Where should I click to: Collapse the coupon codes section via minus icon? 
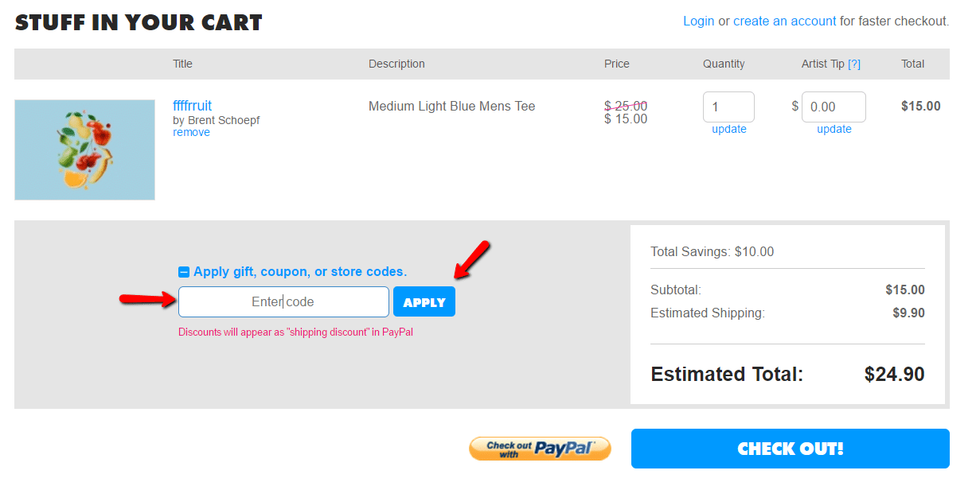point(184,271)
